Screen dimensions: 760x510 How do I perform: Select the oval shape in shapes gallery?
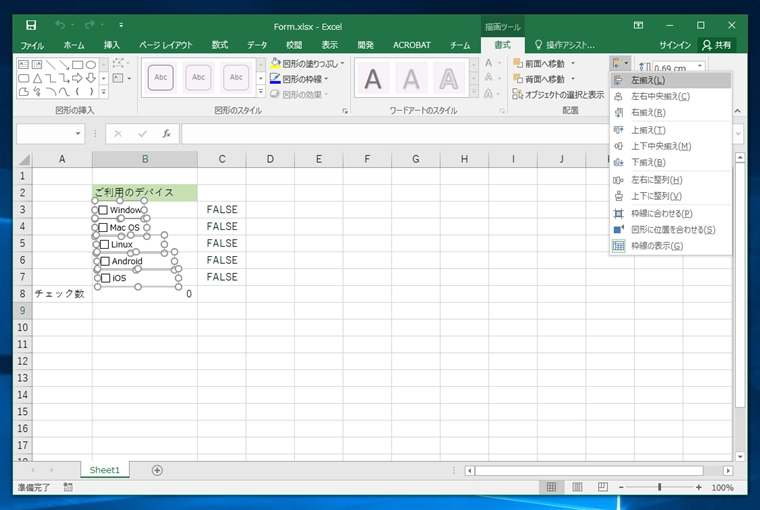tap(91, 64)
